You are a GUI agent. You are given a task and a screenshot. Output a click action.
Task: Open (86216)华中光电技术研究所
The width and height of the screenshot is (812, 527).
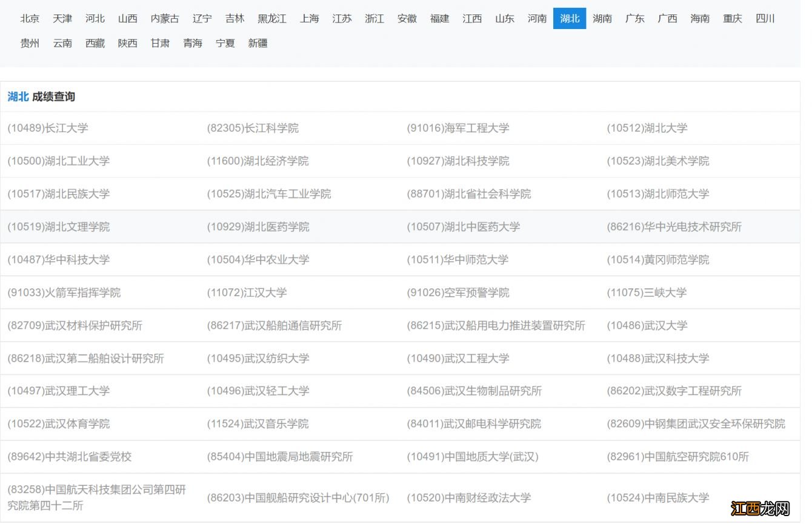tap(674, 227)
